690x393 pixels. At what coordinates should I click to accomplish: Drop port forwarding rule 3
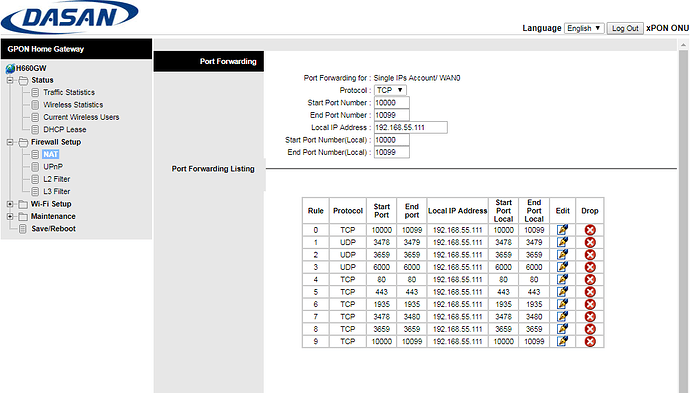pyautogui.click(x=590, y=267)
